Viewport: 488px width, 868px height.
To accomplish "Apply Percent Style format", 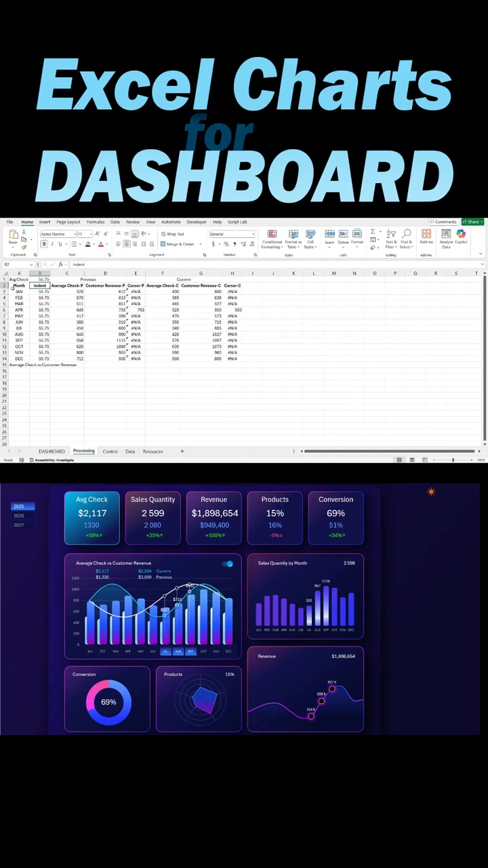I will [x=226, y=243].
